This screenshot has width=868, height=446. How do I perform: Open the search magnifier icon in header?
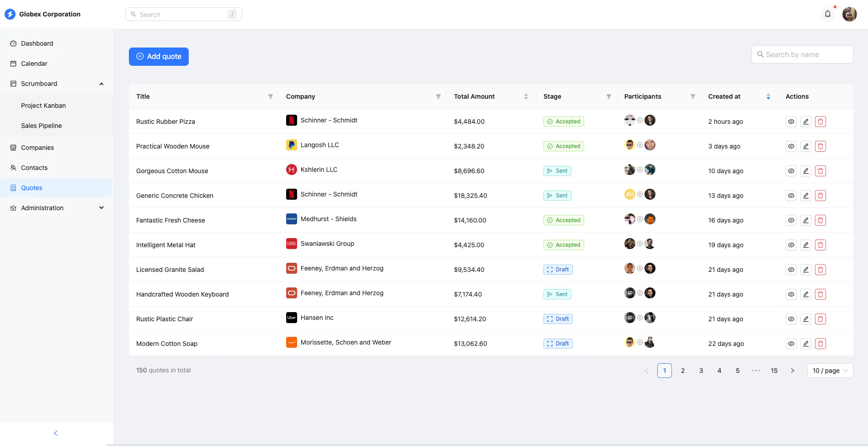[133, 14]
